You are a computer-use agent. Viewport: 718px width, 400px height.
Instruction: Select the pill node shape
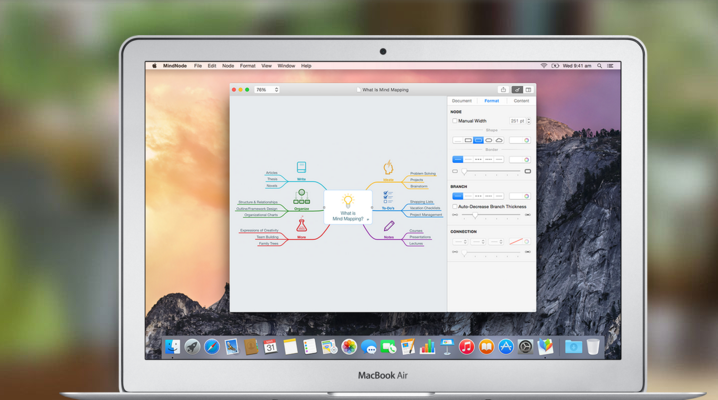click(x=489, y=141)
